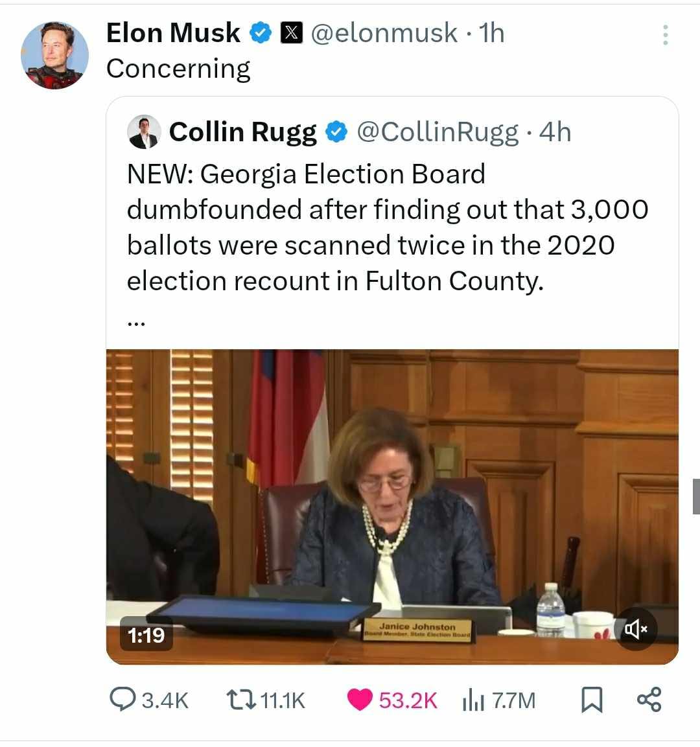Viewport: 700px width, 747px height.
Task: Bookmark this post
Action: pyautogui.click(x=590, y=700)
